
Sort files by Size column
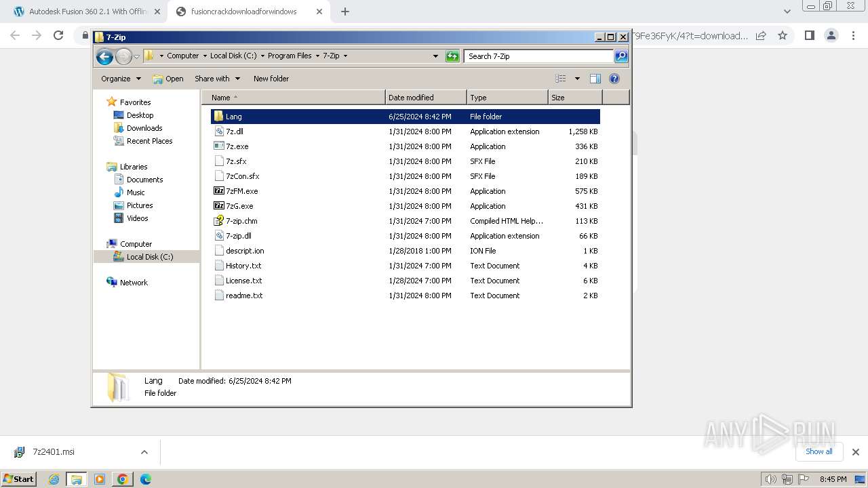(x=575, y=98)
